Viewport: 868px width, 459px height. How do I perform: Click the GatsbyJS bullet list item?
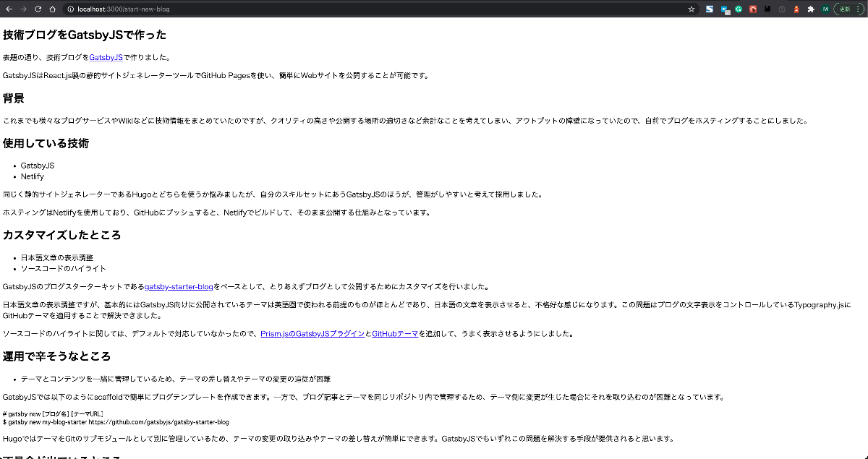[x=38, y=166]
